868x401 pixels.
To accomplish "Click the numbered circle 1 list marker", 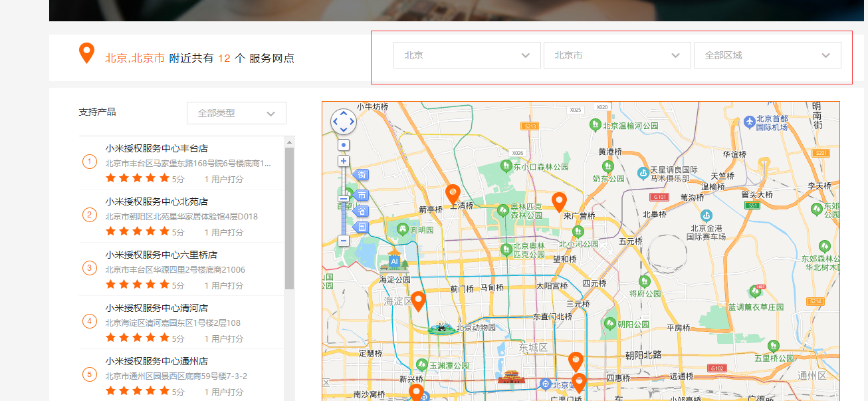I will pyautogui.click(x=90, y=162).
